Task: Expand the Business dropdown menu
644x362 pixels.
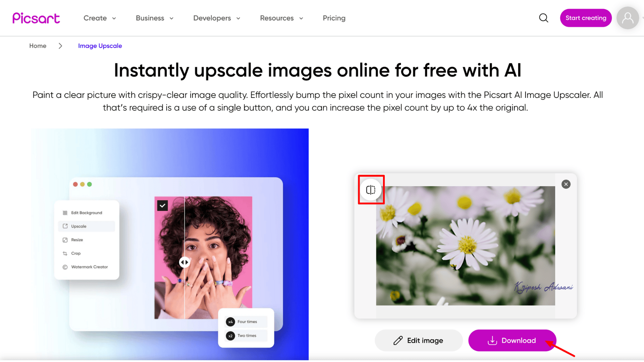Action: click(155, 18)
